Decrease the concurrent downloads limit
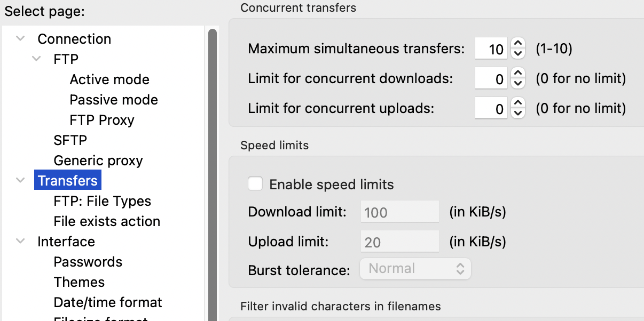The width and height of the screenshot is (644, 321). coord(517,83)
